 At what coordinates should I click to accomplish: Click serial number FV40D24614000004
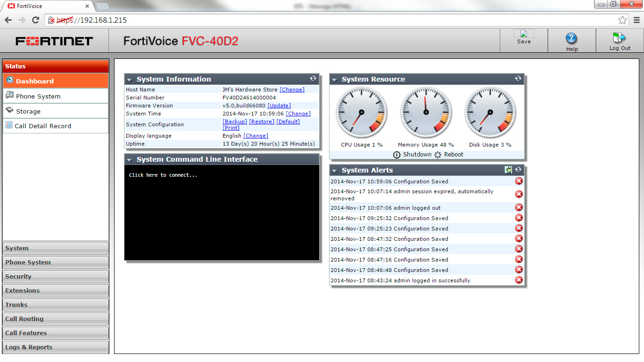(x=249, y=98)
